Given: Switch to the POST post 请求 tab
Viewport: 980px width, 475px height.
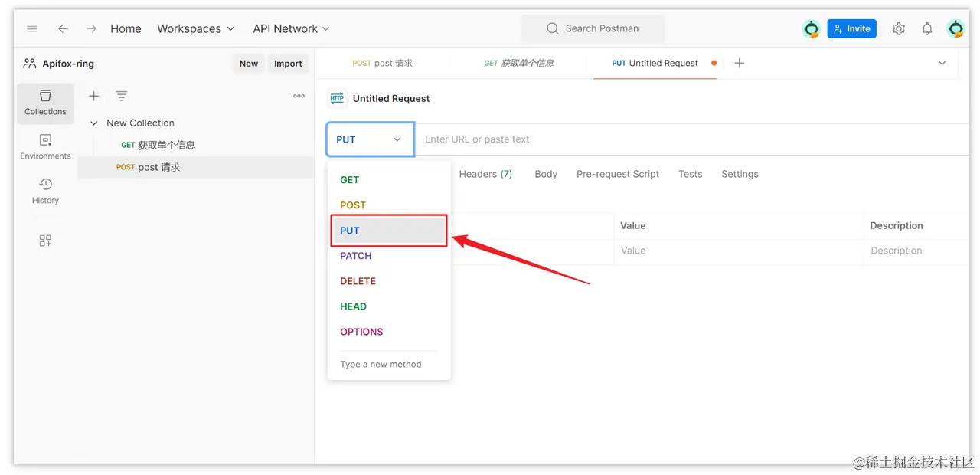Looking at the screenshot, I should 382,63.
